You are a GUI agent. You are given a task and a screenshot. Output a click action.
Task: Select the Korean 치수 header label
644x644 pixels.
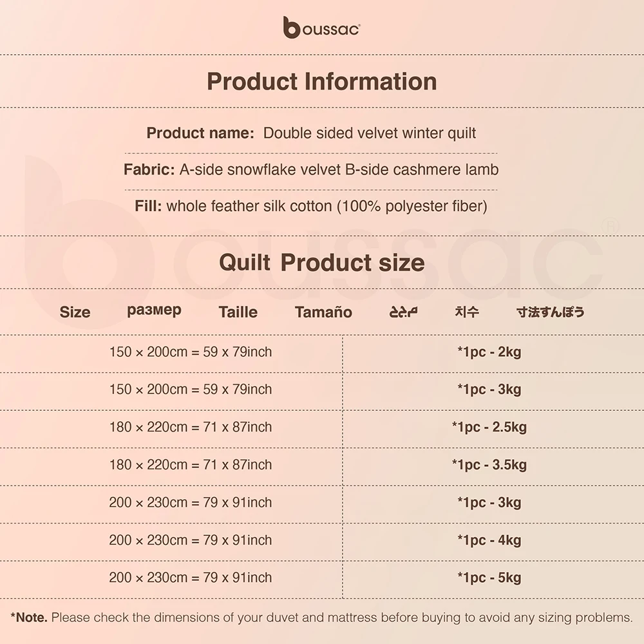[x=466, y=312]
